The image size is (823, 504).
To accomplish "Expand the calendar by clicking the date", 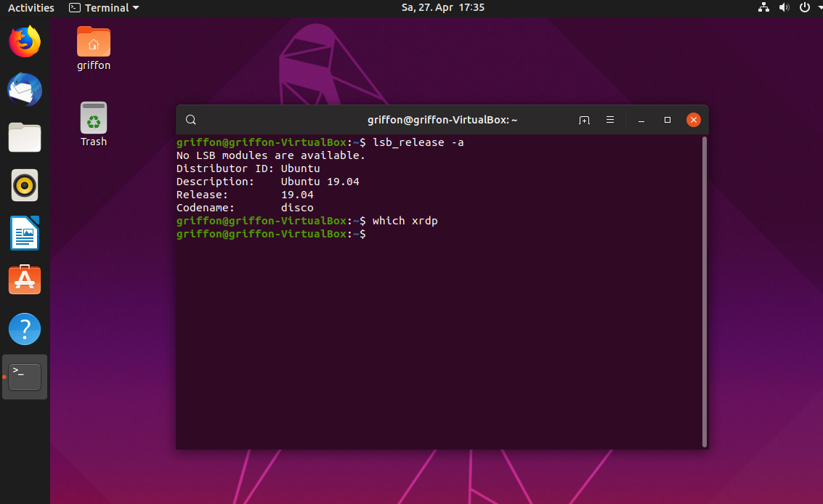I will pos(442,8).
